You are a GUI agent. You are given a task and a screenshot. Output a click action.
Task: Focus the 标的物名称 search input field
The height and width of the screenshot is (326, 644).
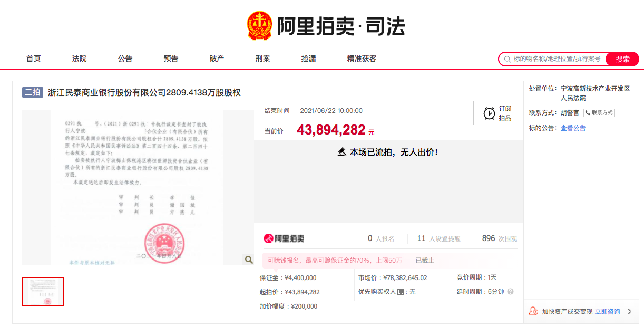(x=557, y=59)
